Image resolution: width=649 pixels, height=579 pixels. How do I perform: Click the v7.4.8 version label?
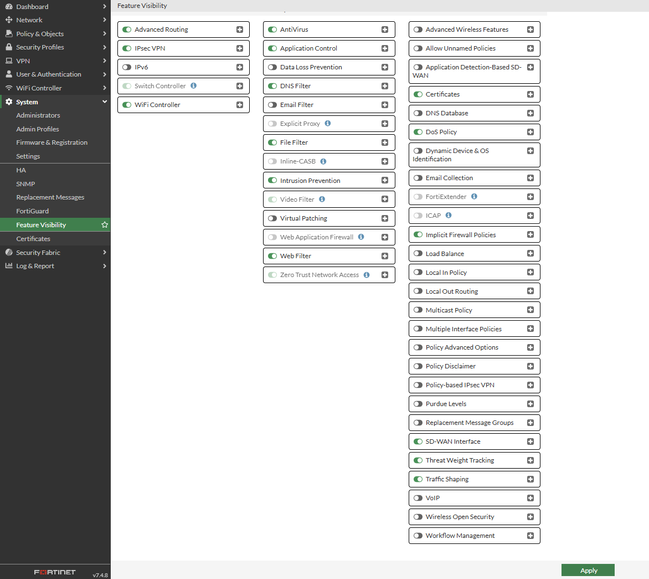tap(100, 575)
